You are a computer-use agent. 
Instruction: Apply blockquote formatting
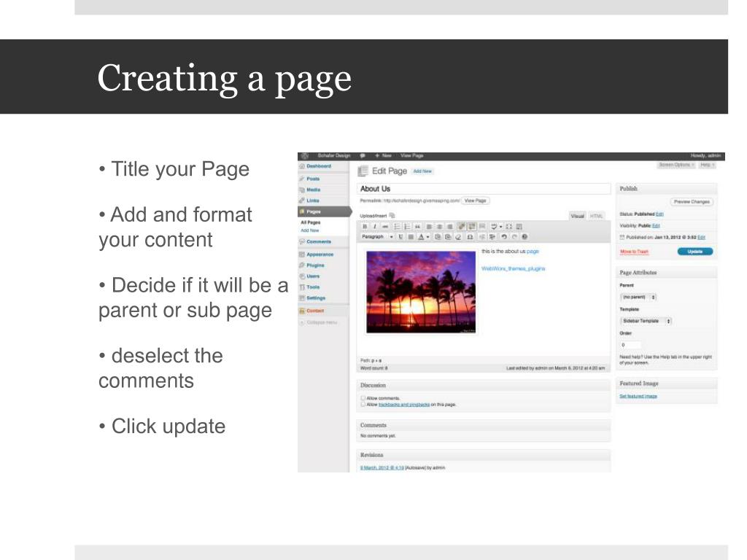pos(418,227)
